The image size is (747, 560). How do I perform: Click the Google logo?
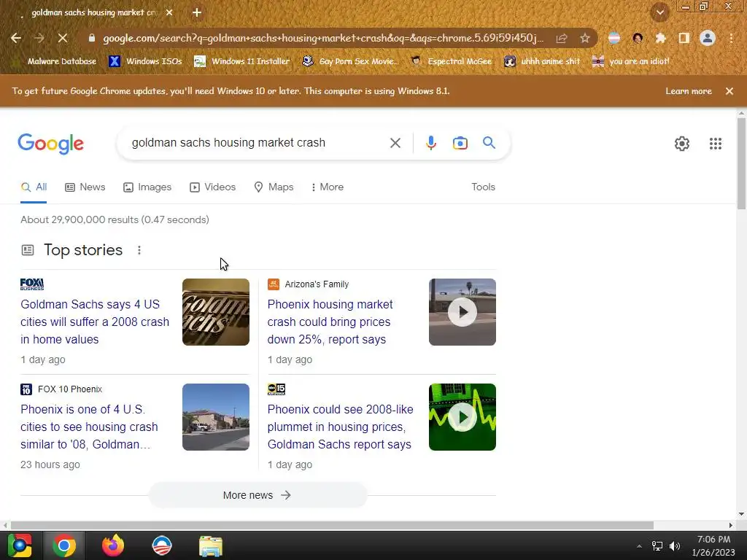pos(50,144)
